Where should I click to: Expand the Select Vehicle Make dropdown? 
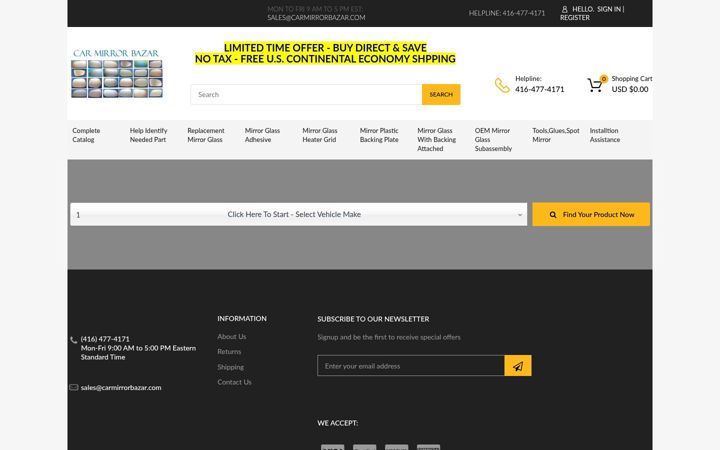point(298,214)
